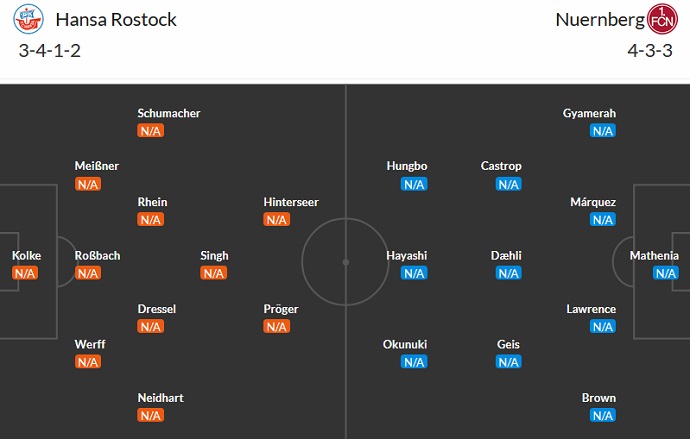Click Okunuki's blue N/A rating badge

414,362
